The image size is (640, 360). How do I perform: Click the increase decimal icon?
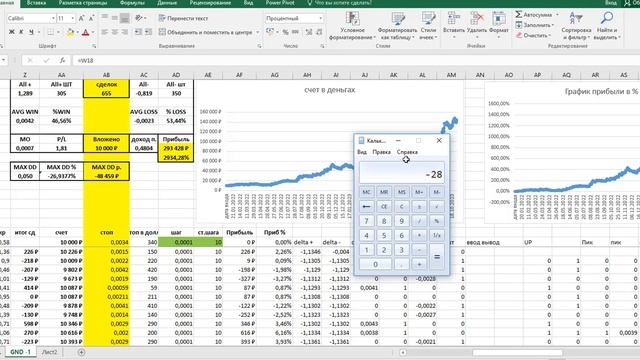pyautogui.click(x=309, y=32)
